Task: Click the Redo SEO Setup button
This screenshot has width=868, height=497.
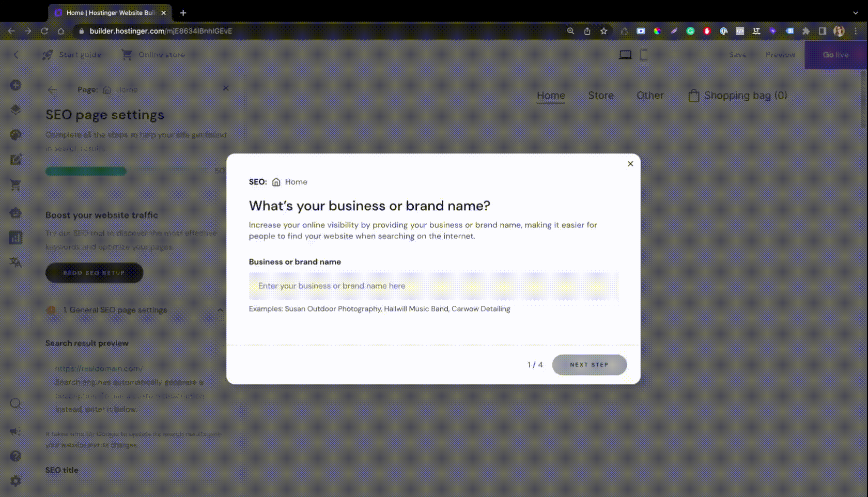Action: tap(94, 273)
